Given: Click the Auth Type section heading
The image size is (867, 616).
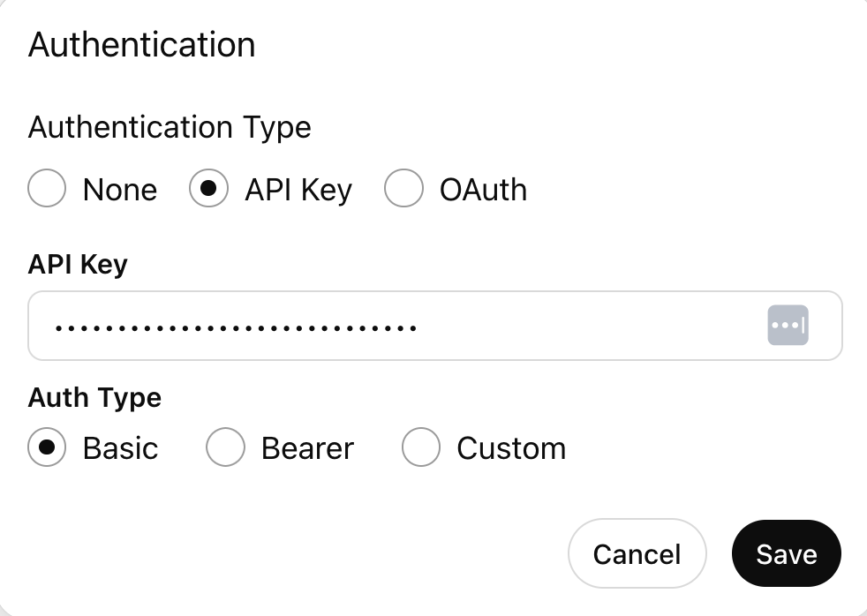Looking at the screenshot, I should [94, 398].
